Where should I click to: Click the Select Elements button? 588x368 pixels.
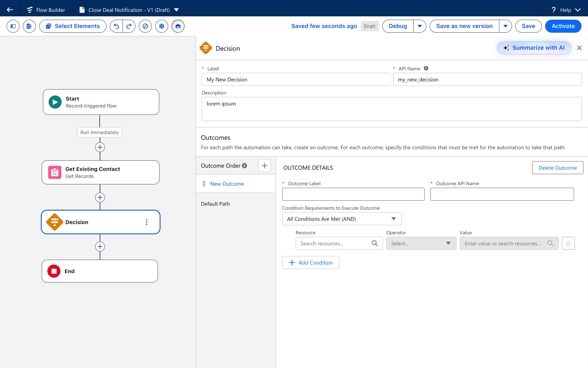73,26
